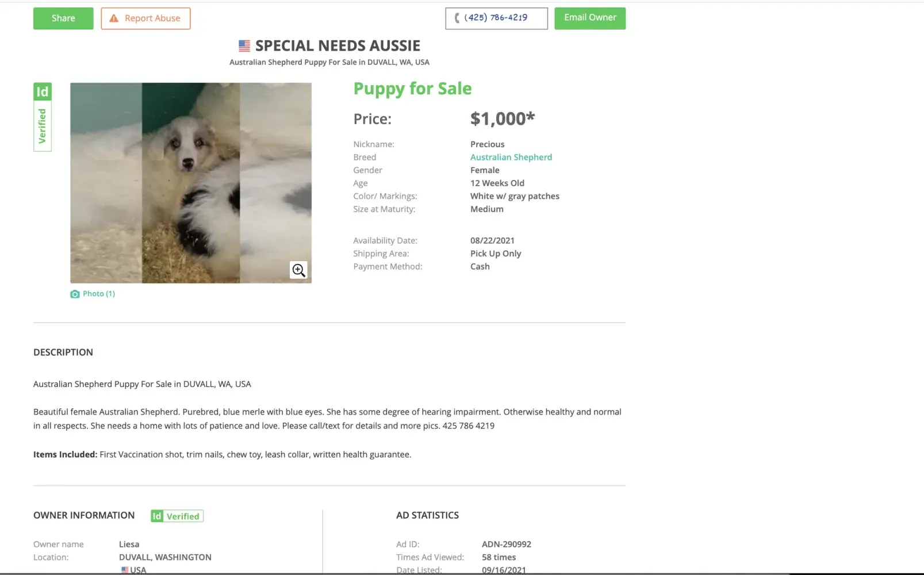Click the small USA flag under location

tap(125, 570)
